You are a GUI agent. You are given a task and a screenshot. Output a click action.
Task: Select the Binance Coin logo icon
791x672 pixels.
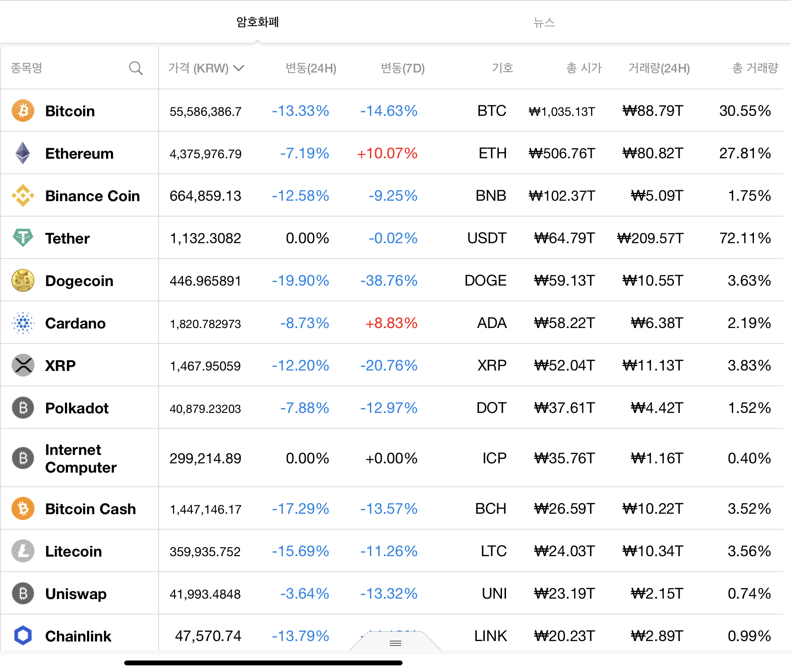[x=23, y=195]
